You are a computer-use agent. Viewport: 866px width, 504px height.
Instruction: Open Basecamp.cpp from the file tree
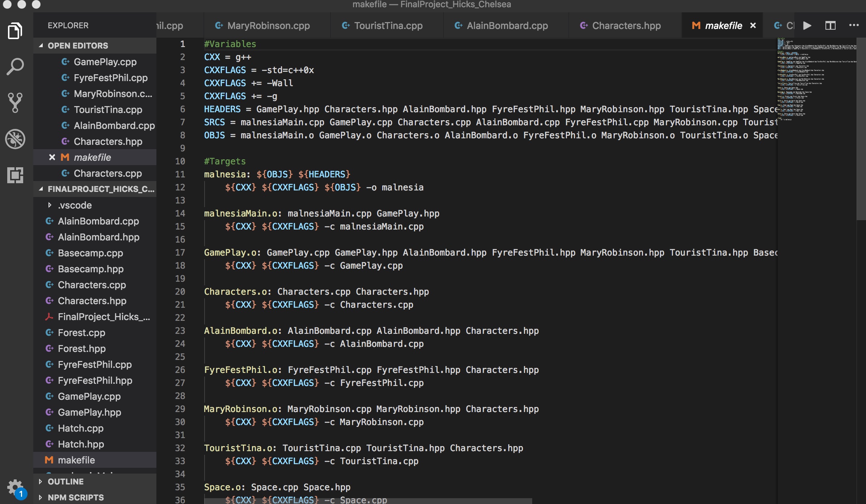pos(90,253)
